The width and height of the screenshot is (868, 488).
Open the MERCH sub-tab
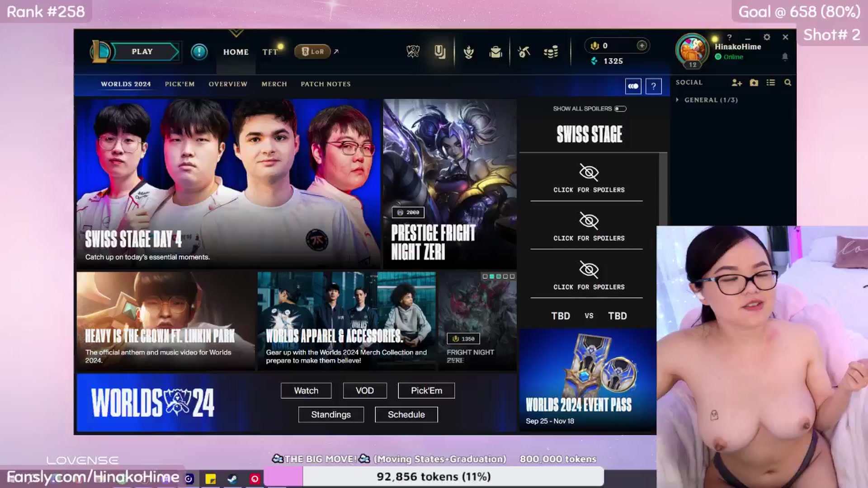(x=274, y=84)
